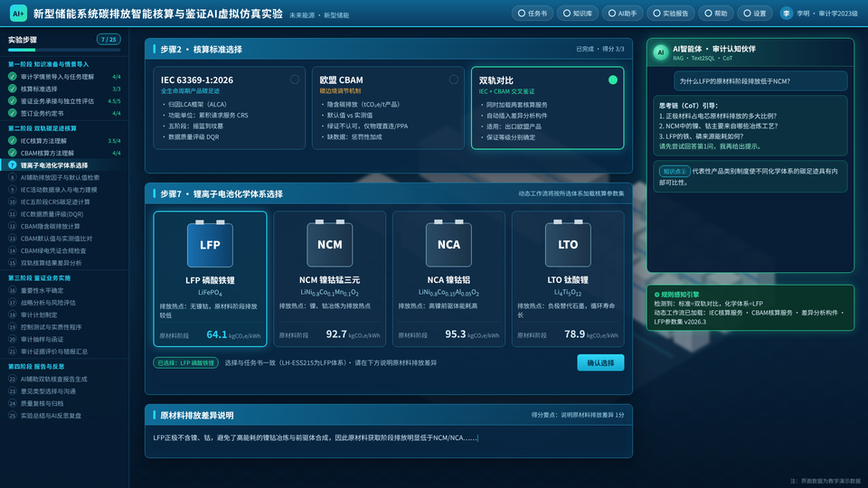868x488 pixels.
Task: Click the 确认选择 button
Action: pyautogui.click(x=600, y=363)
